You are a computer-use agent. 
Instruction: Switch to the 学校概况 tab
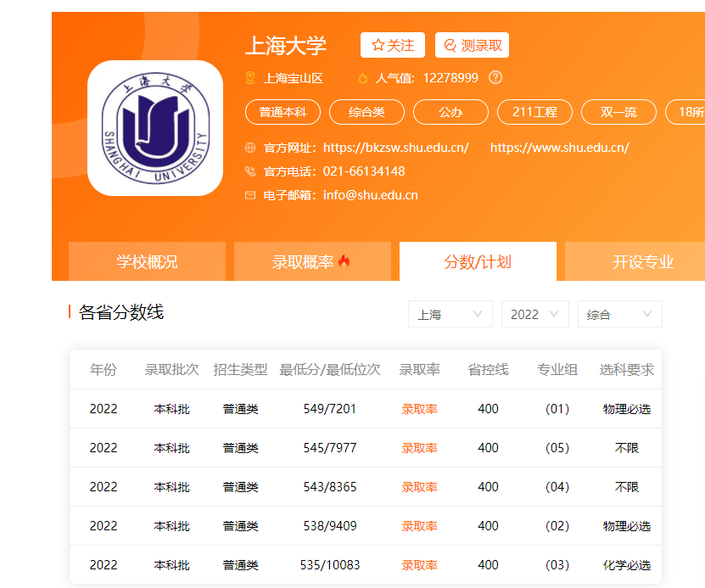(147, 261)
